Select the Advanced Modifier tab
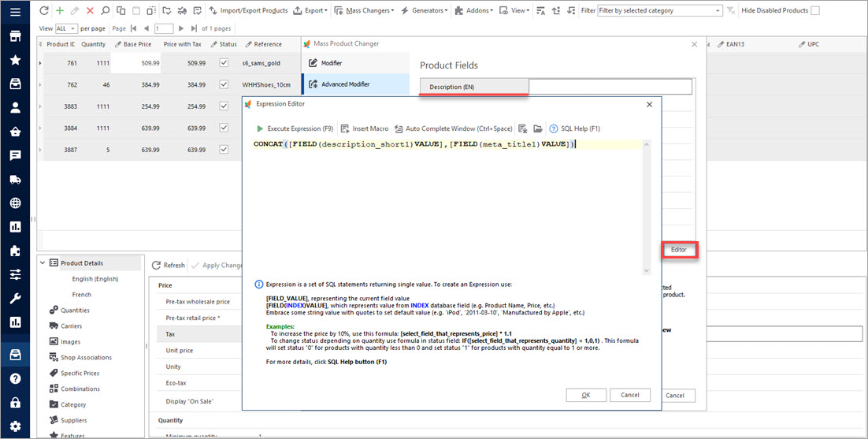This screenshot has height=439, width=868. tap(345, 84)
